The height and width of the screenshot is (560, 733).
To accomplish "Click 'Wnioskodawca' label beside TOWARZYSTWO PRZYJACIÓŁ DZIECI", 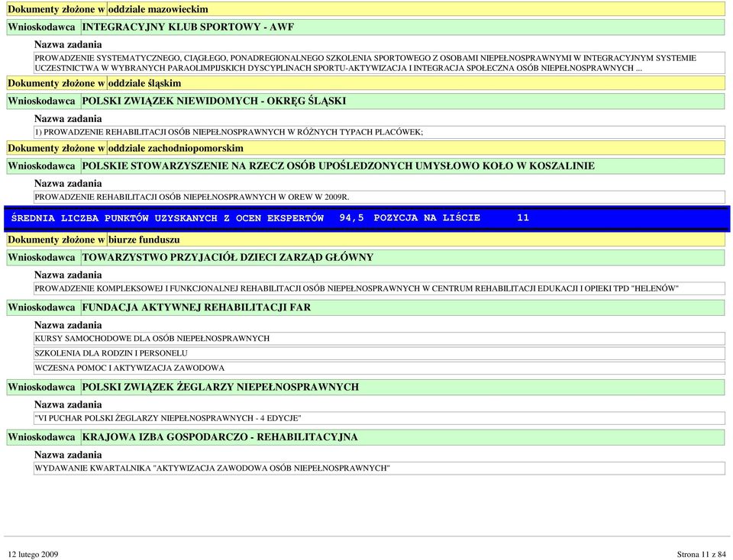I will [41, 258].
